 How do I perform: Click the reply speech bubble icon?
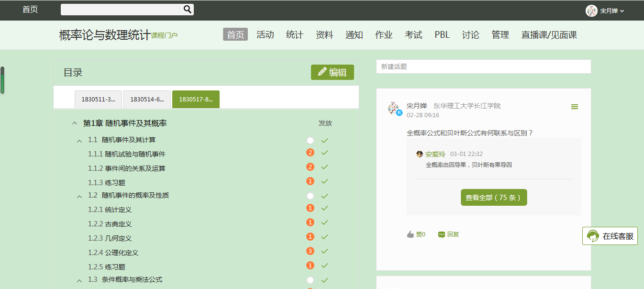pos(441,234)
